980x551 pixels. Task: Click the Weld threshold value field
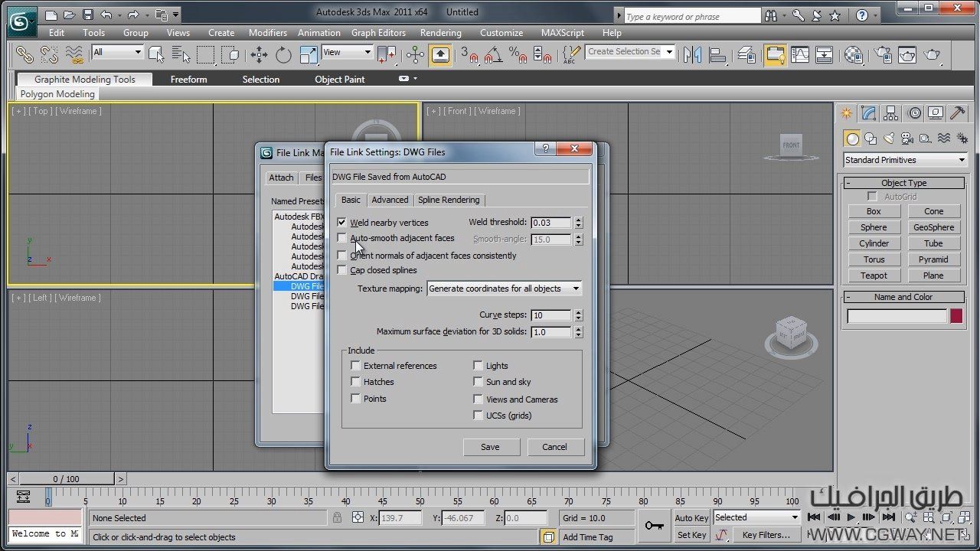(550, 223)
